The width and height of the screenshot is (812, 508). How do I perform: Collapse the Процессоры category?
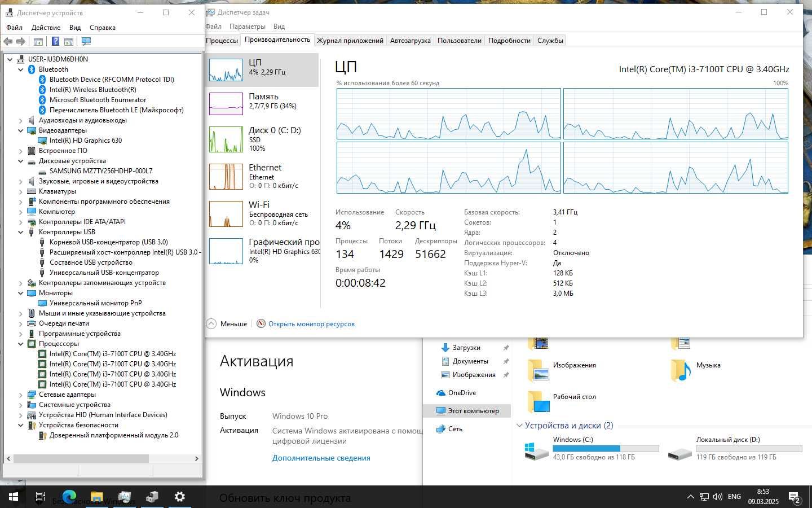[21, 344]
